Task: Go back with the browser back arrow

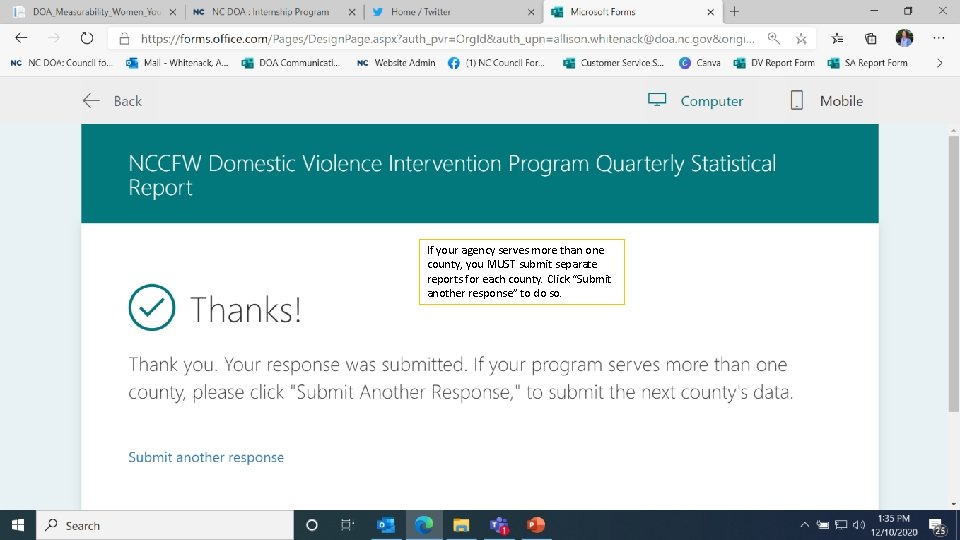Action: [x=21, y=38]
